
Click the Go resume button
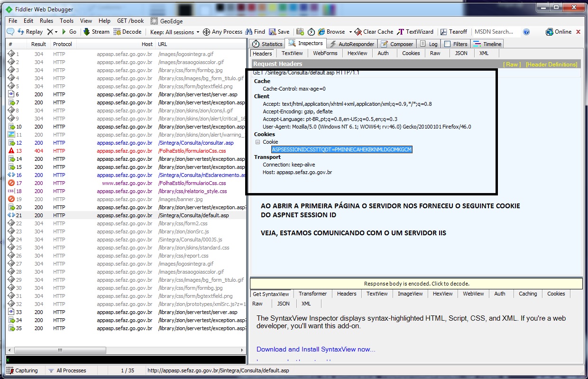(x=69, y=32)
